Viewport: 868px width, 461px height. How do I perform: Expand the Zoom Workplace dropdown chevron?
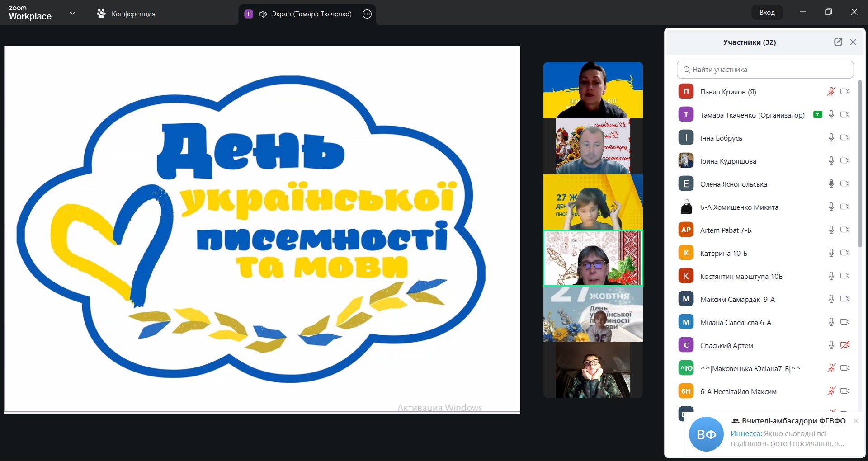pos(72,14)
